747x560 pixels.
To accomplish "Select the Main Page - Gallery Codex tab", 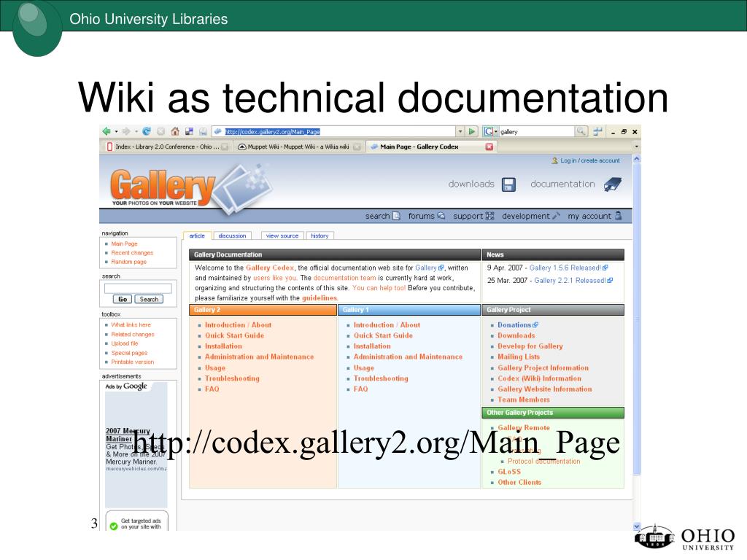I will pyautogui.click(x=432, y=147).
